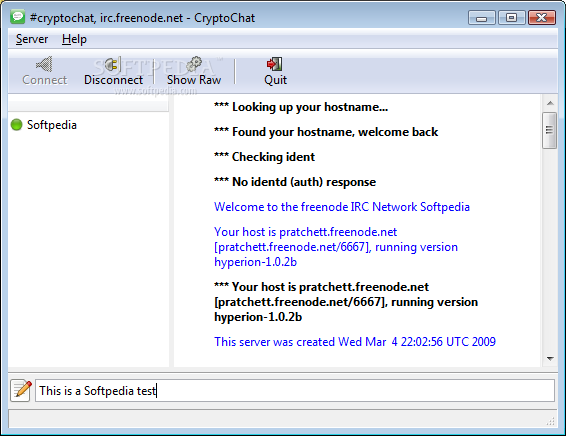Disconnect from the IRC server
The width and height of the screenshot is (566, 436).
[x=113, y=71]
